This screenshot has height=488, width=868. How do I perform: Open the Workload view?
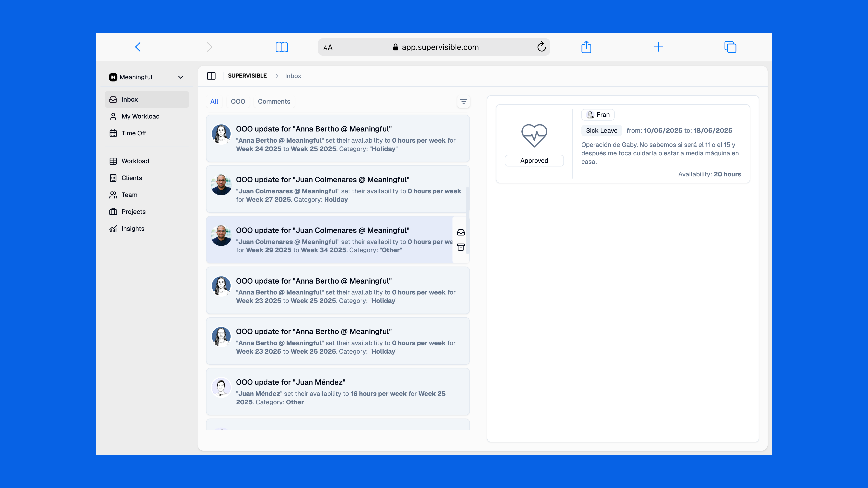click(x=135, y=161)
